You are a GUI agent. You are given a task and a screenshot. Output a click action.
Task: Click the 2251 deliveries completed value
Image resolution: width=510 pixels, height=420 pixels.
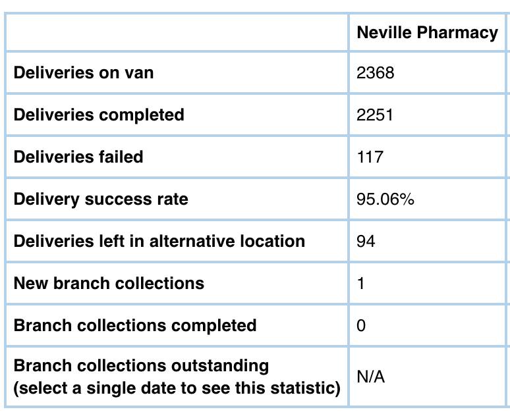[375, 115]
